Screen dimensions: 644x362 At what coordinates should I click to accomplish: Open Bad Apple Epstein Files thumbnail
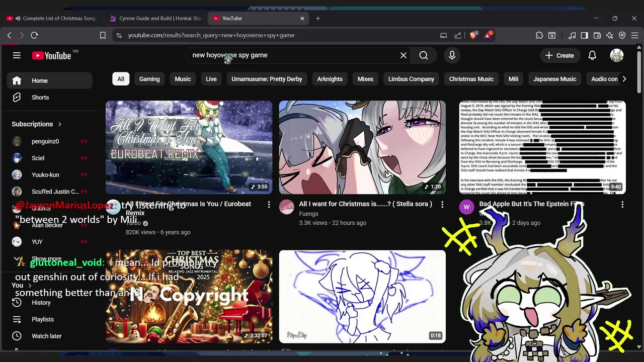point(542,147)
